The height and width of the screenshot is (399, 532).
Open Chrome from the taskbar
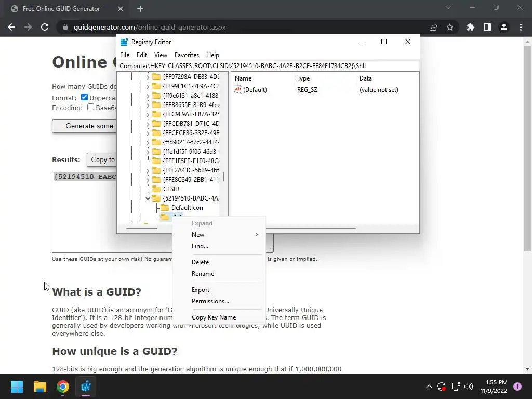(63, 387)
